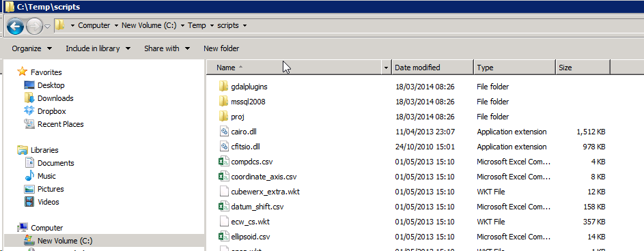Click the Favorites star icon
644x251 pixels.
point(22,72)
